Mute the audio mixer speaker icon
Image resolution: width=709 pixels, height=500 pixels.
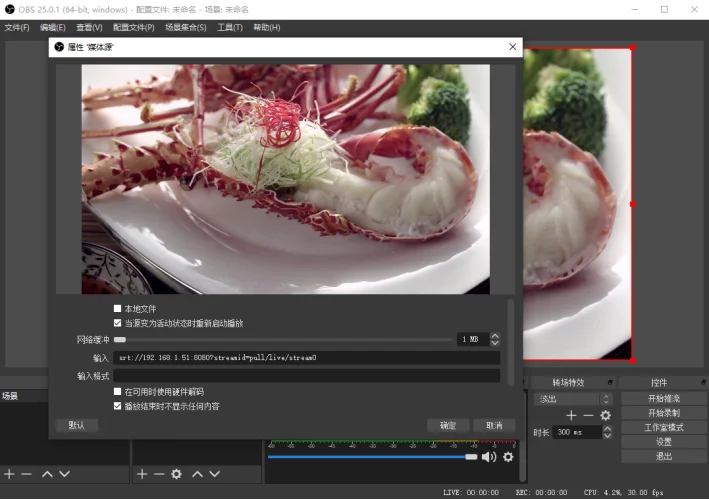(x=489, y=457)
